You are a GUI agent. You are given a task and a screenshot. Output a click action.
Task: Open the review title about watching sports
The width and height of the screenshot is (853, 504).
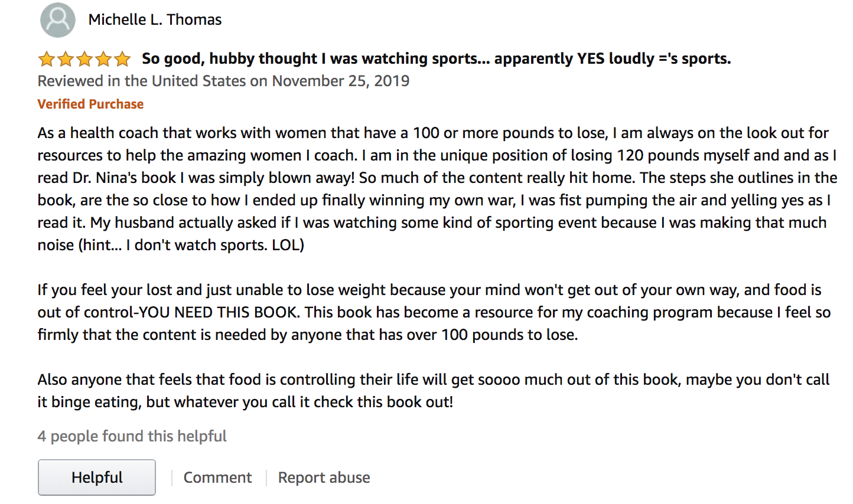437,58
